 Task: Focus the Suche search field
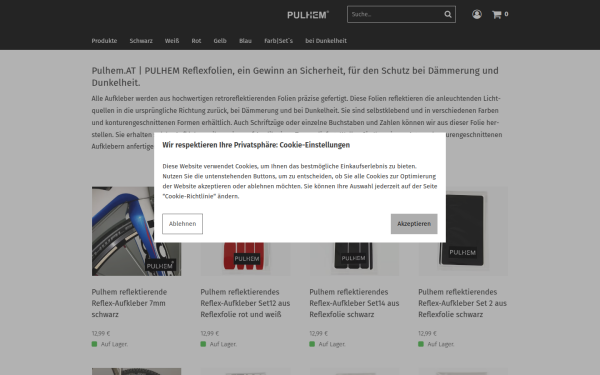click(401, 14)
